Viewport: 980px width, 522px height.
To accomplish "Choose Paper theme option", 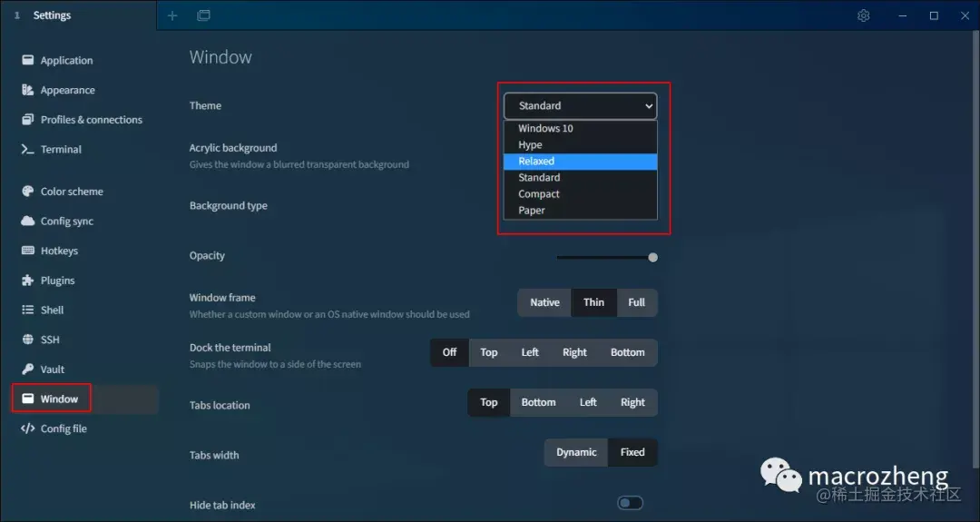I will [x=580, y=210].
